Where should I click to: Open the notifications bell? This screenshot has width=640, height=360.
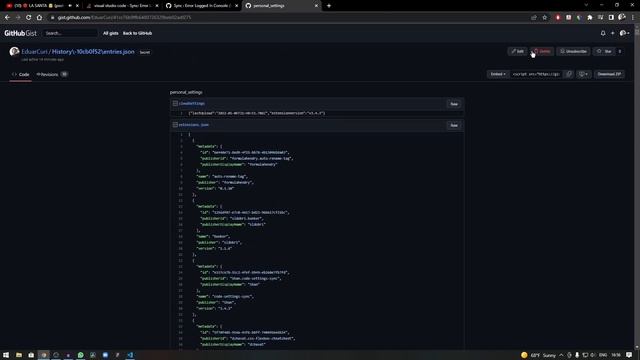(x=603, y=33)
